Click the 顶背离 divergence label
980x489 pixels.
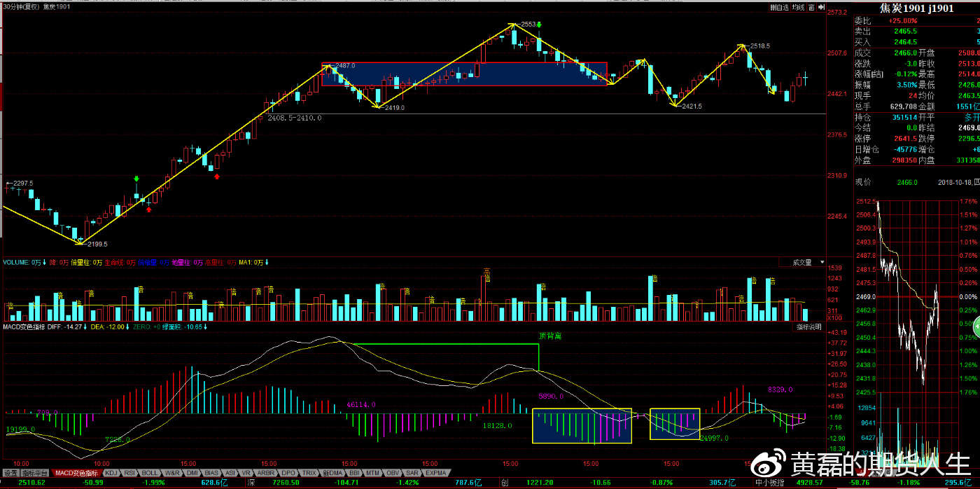(549, 336)
